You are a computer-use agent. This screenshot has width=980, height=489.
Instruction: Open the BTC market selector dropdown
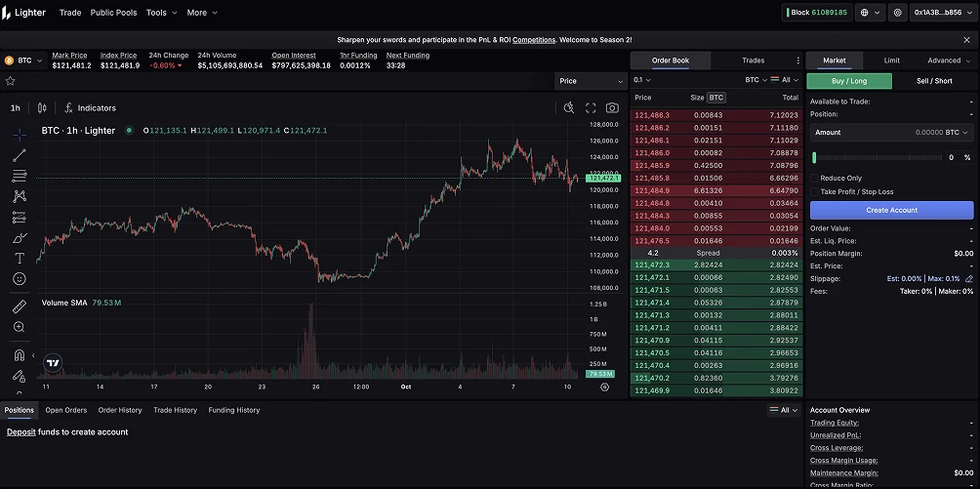tap(23, 61)
